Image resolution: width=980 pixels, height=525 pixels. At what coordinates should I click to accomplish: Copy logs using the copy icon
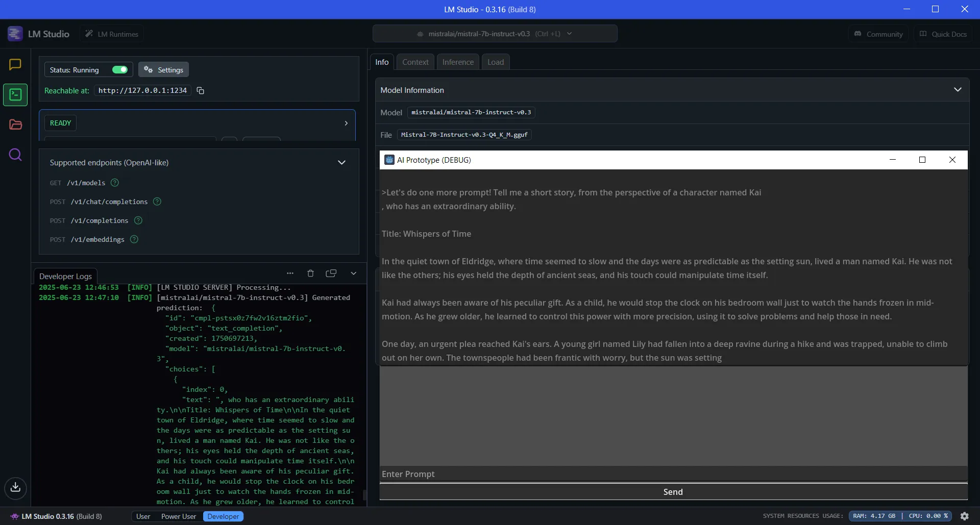(x=331, y=273)
